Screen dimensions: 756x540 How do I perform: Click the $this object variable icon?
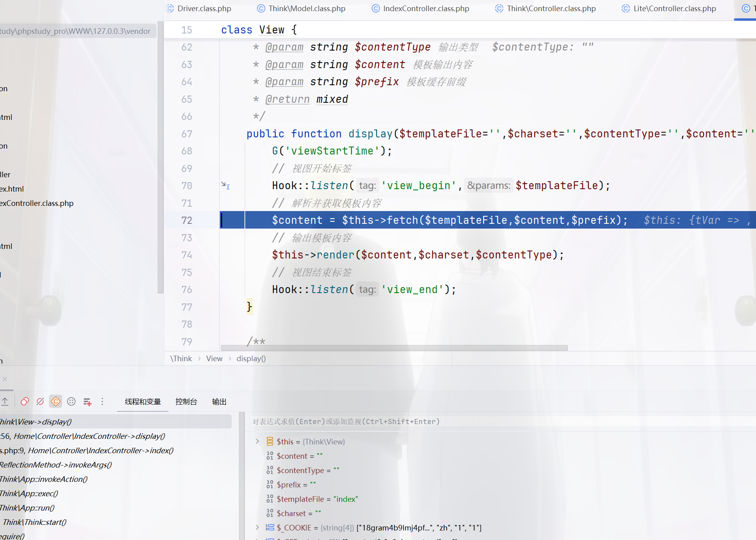click(x=270, y=441)
